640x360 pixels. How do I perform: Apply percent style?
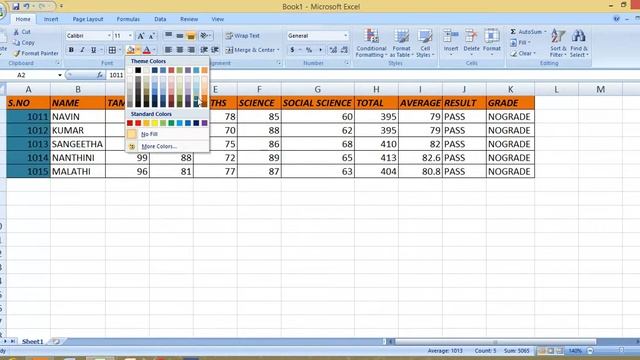point(309,50)
